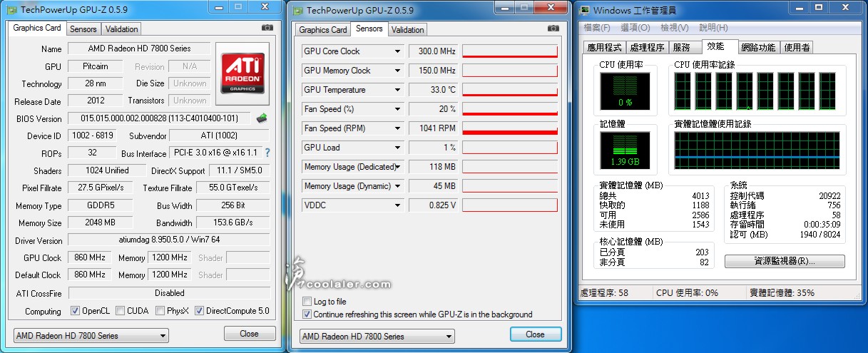Open the 檔案(F) menu in Task Manager
The height and width of the screenshot is (353, 868).
(597, 28)
